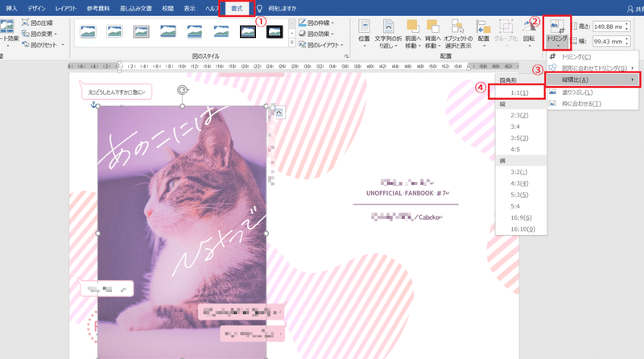Switch to the 校閲 tab

pos(167,8)
